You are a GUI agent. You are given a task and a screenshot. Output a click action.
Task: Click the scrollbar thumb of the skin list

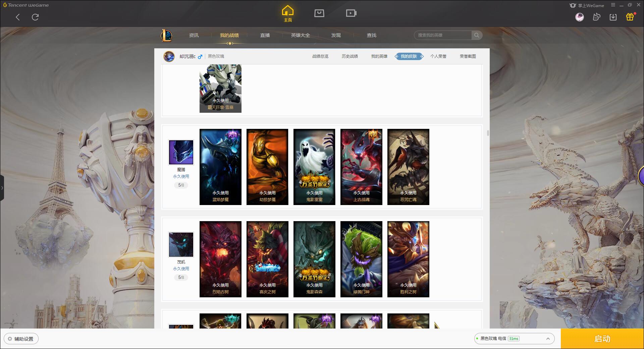coord(488,133)
